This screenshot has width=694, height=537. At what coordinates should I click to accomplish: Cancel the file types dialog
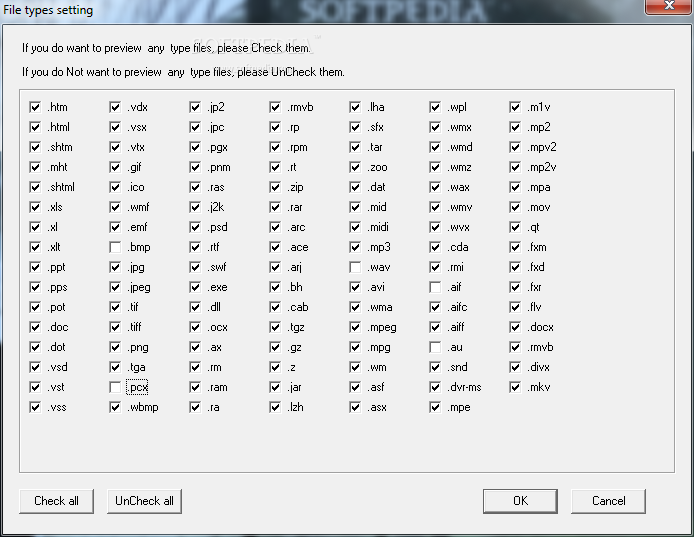tap(609, 501)
